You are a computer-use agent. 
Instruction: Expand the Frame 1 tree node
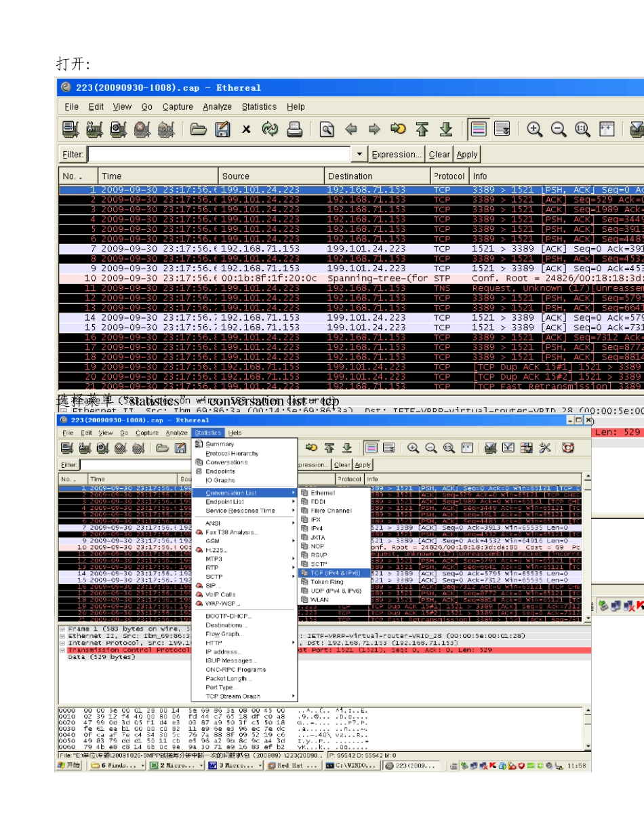[x=62, y=629]
